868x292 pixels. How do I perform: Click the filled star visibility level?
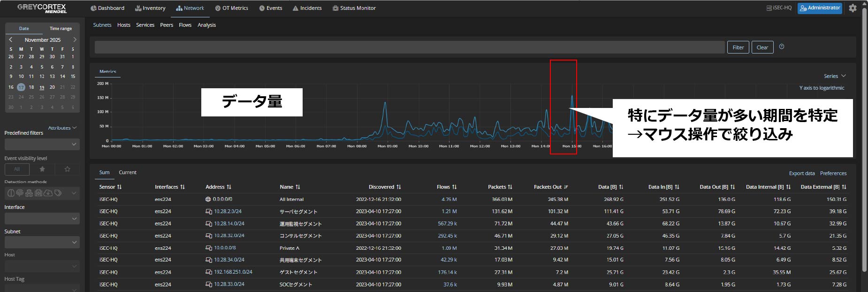pos(42,169)
